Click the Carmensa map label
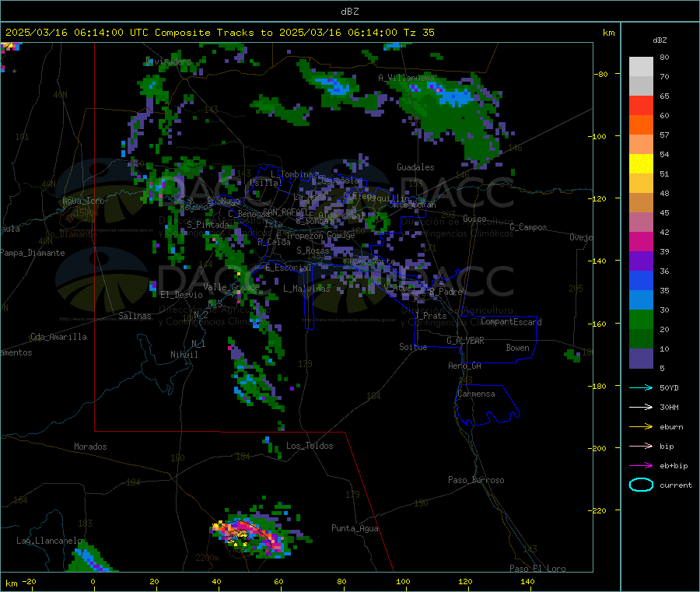 [476, 394]
